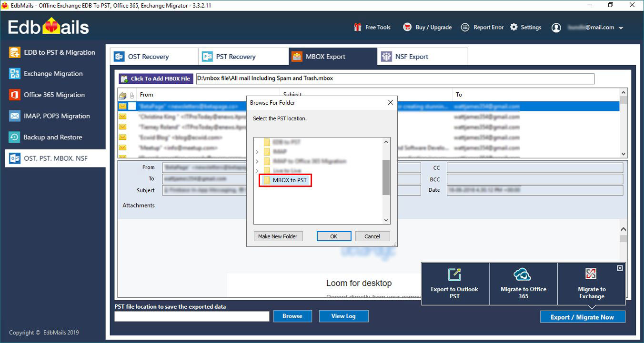The image size is (644, 343).
Task: Choose the IMAP, POP3 Migration envelope icon
Action: 15,116
